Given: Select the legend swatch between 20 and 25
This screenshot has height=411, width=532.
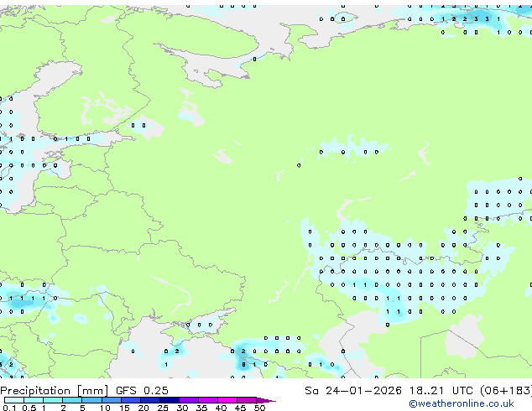Looking at the screenshot, I should (149, 400).
